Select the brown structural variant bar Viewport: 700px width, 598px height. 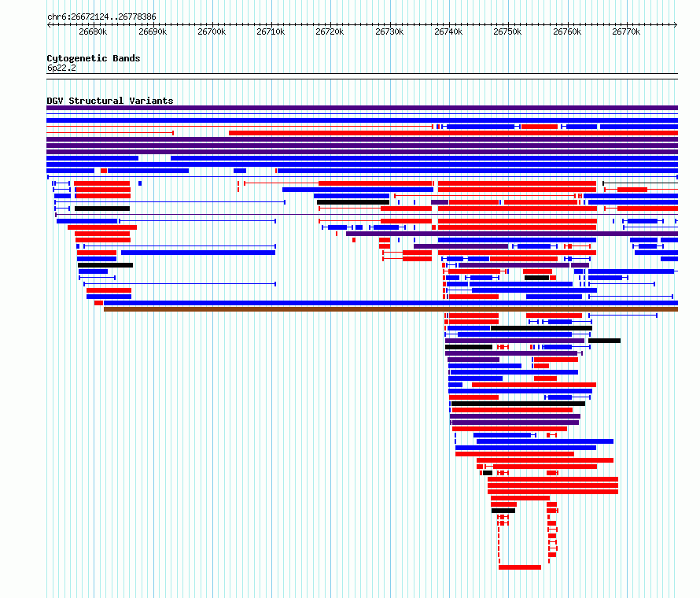[x=391, y=309]
